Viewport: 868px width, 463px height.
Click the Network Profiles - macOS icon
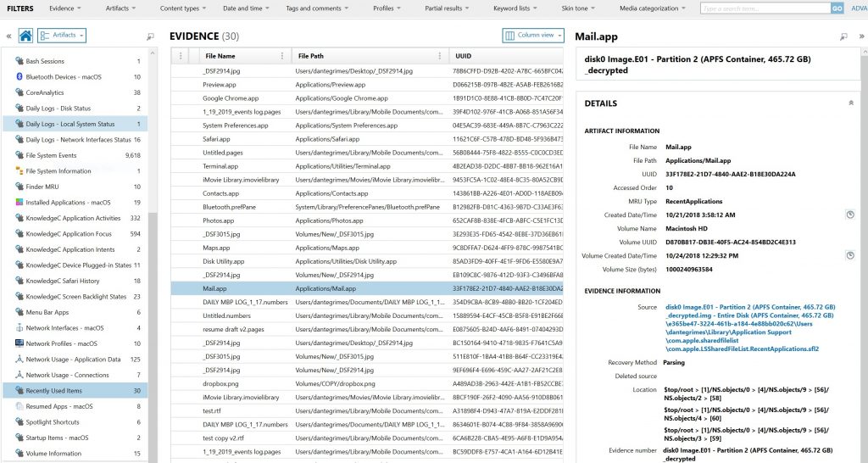point(19,343)
